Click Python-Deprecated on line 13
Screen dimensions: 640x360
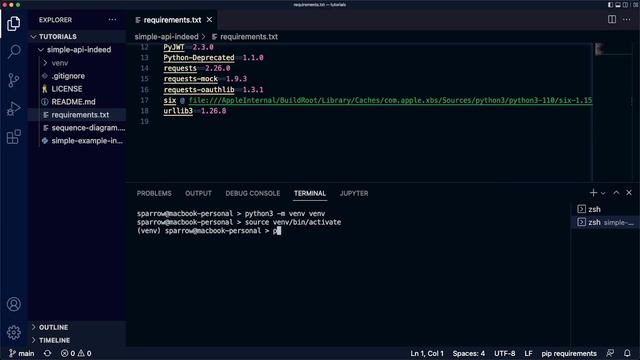pos(199,58)
